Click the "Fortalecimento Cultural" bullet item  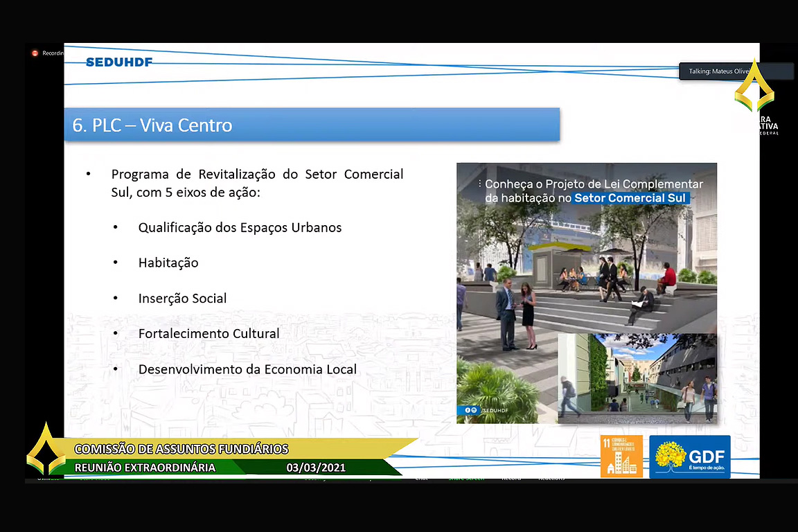coord(209,334)
